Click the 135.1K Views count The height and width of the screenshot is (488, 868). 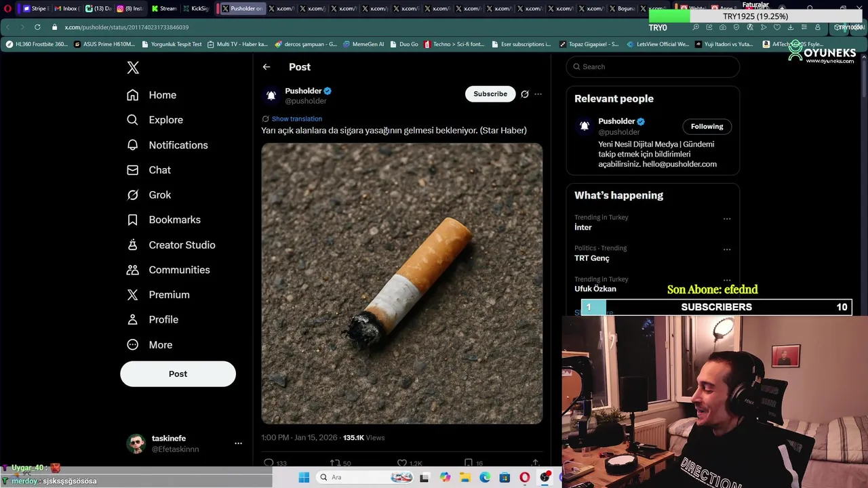364,438
